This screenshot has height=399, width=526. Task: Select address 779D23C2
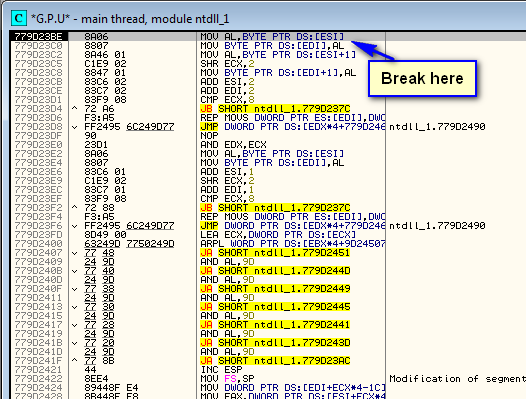coord(38,55)
